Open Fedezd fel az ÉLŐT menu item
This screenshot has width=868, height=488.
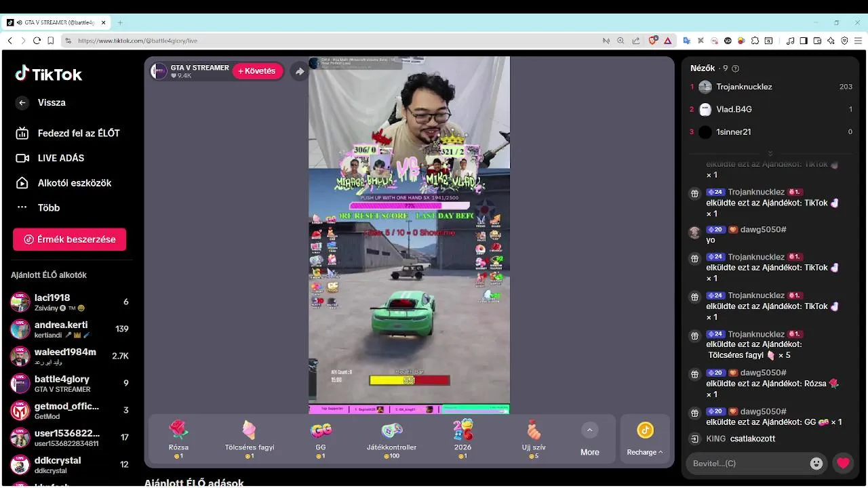[x=68, y=134]
